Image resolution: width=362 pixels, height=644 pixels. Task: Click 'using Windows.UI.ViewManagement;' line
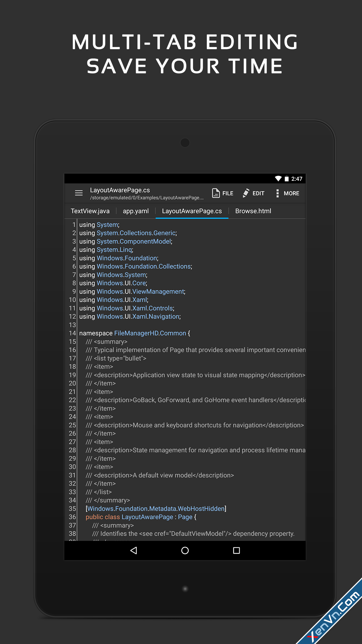[x=132, y=291]
